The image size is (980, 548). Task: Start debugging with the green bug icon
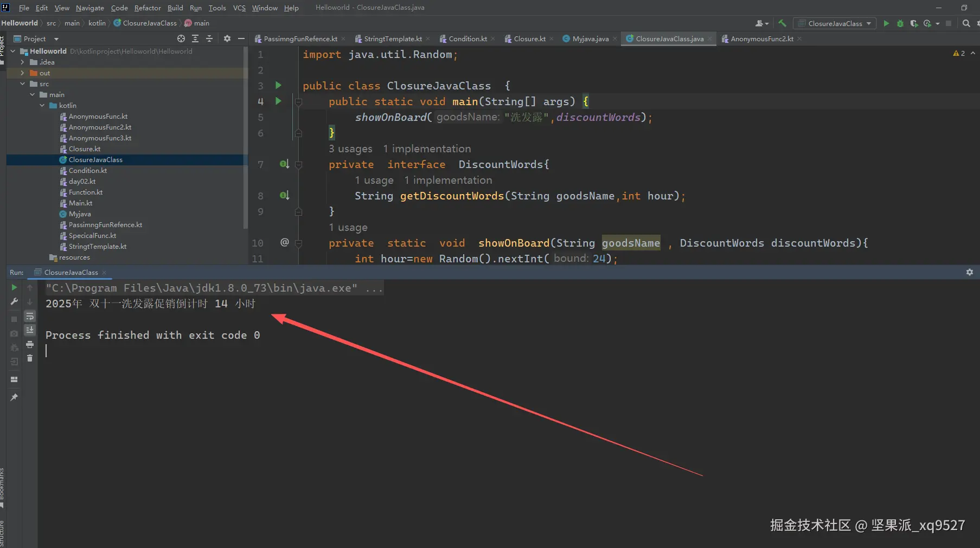(x=900, y=23)
